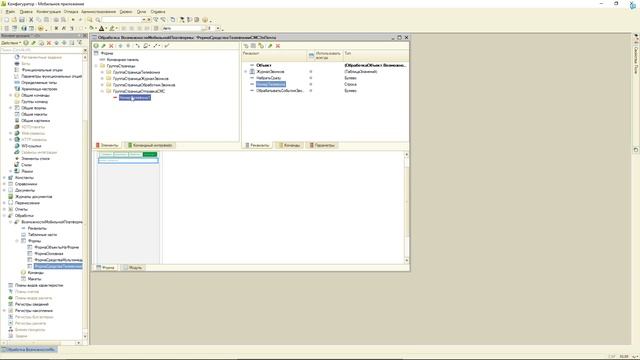
Task: Click the input field in the form preview
Action: click(128, 161)
